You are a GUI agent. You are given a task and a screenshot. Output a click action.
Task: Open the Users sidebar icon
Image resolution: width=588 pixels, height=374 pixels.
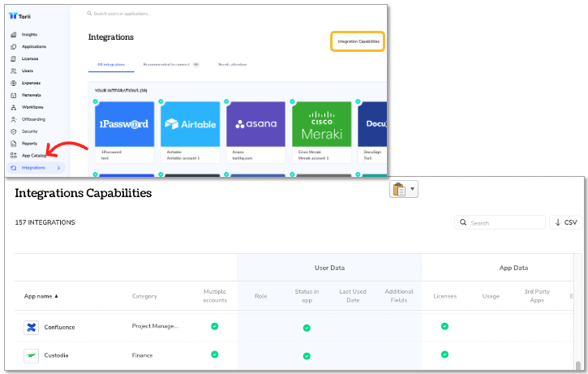pyautogui.click(x=14, y=71)
